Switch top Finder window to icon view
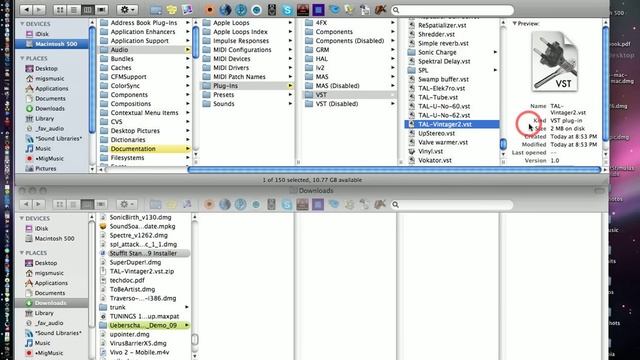Screen dimensions: 640x360 [60, 9]
